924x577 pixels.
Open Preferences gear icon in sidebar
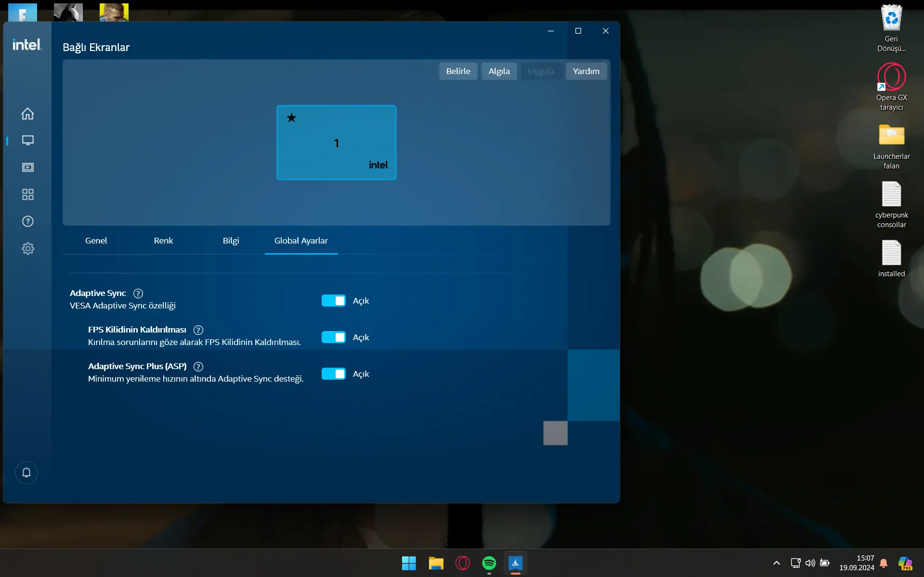click(27, 248)
